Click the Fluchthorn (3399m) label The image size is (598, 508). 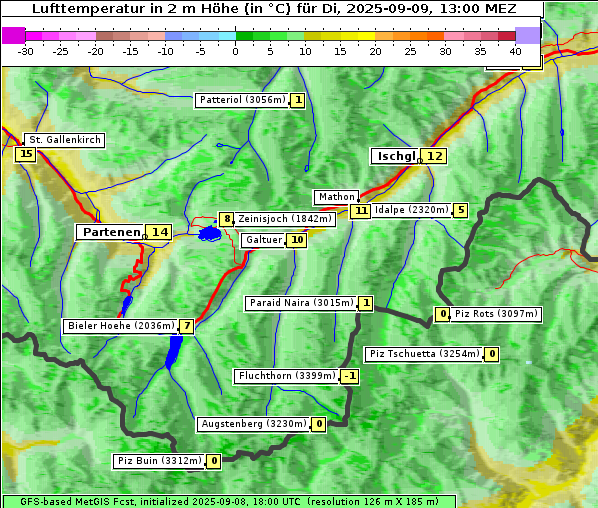(287, 376)
